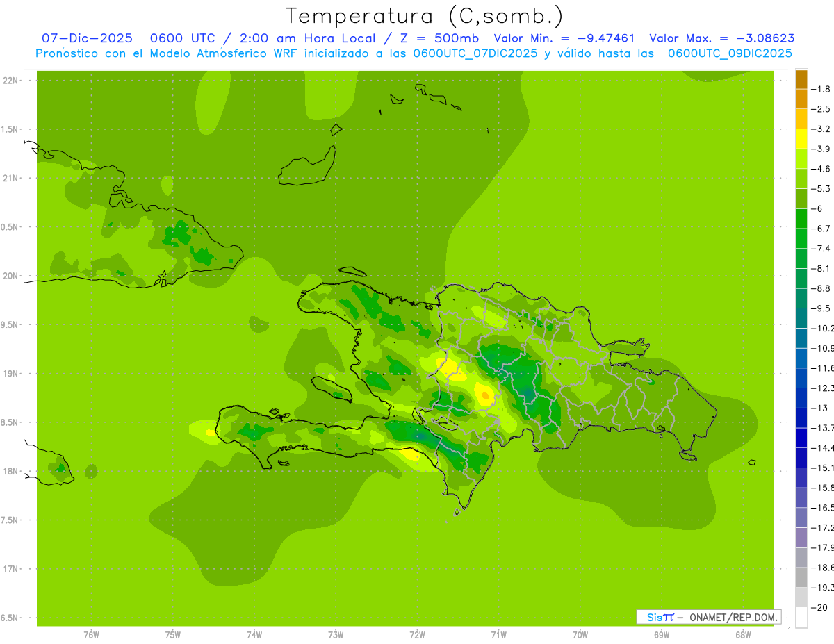
Task: Select the 'Valor Max. = -3.08623' text
Action: [722, 38]
